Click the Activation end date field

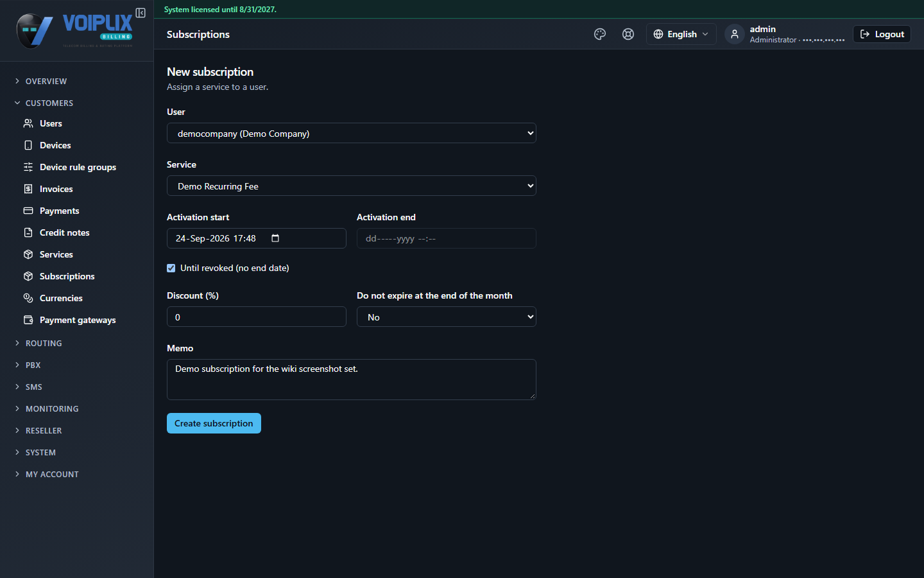point(447,238)
